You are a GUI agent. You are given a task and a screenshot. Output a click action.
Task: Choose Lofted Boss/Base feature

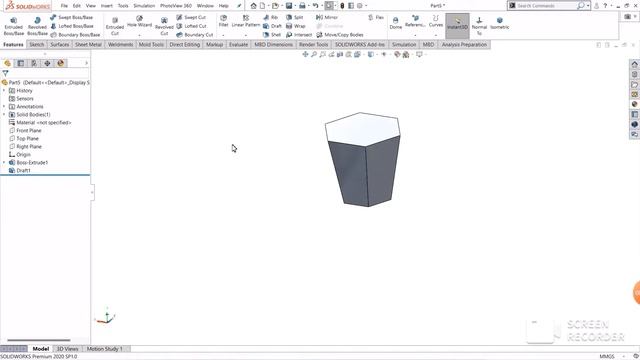(71, 26)
